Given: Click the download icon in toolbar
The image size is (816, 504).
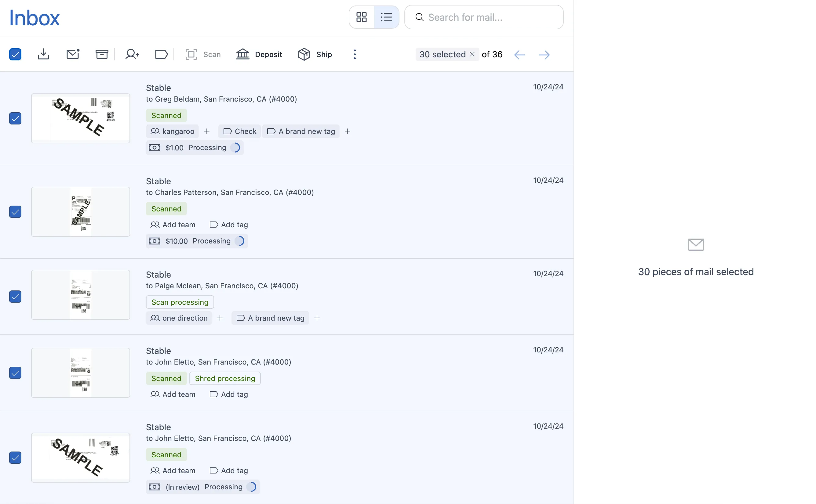Looking at the screenshot, I should point(43,54).
